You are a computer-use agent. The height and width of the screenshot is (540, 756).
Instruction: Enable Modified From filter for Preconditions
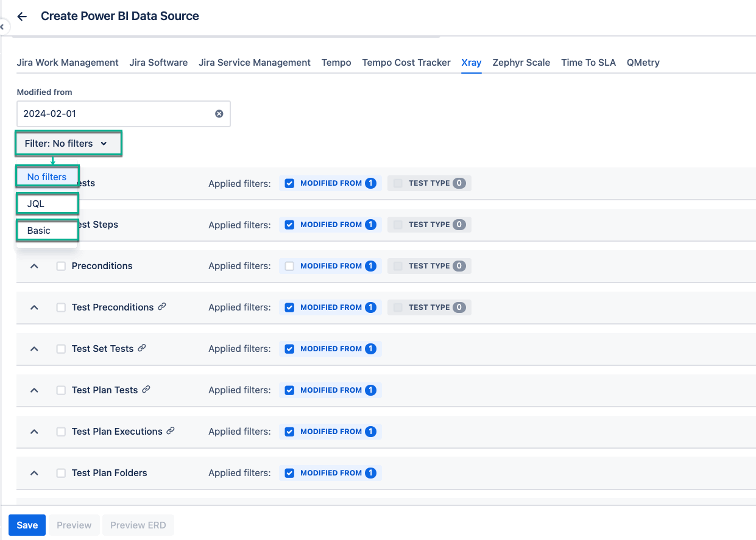(x=289, y=266)
